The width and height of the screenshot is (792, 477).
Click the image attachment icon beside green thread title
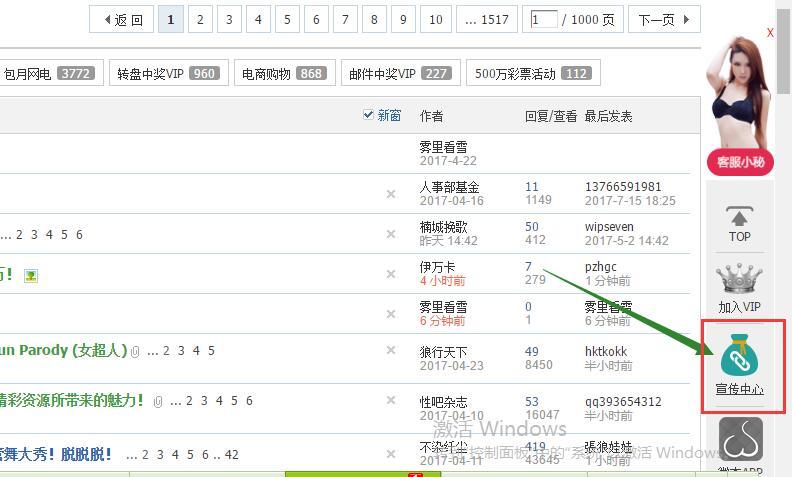pos(31,275)
